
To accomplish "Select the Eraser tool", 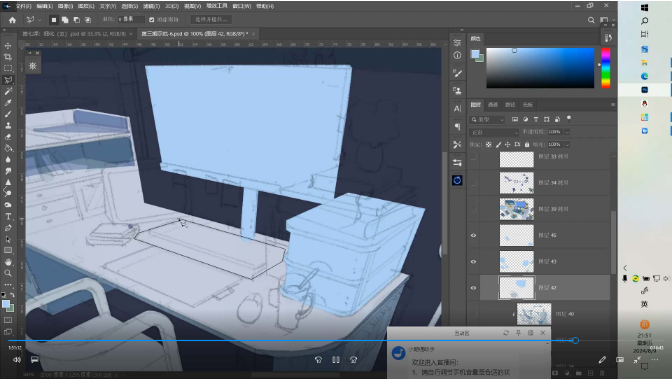I will (8, 137).
